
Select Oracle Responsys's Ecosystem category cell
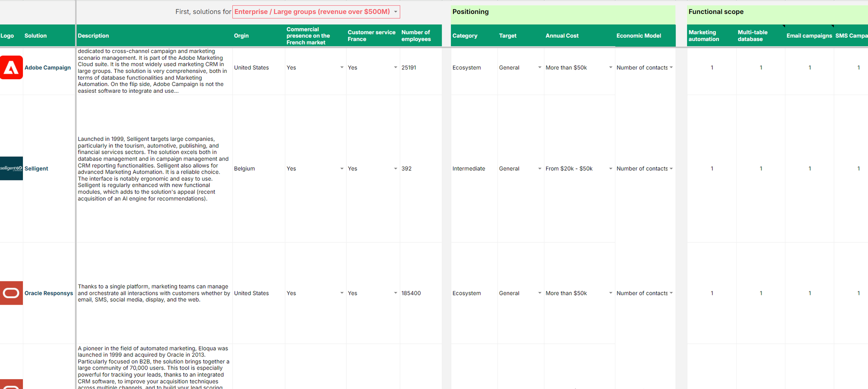pyautogui.click(x=474, y=293)
